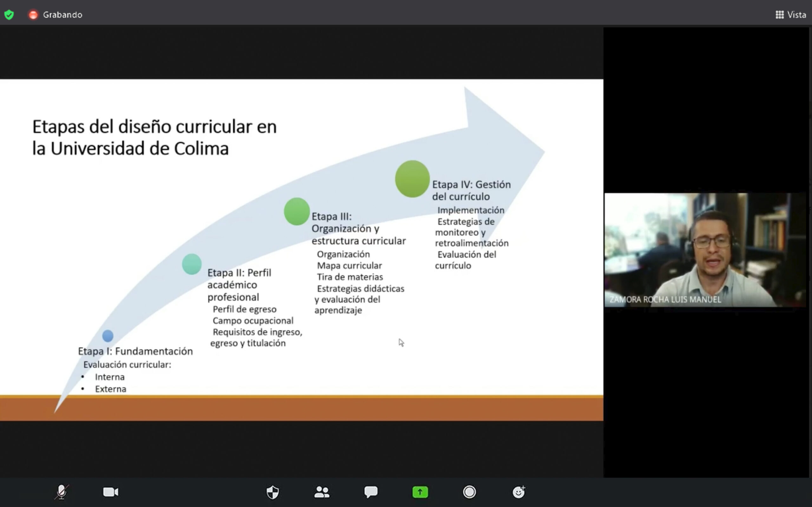Open the Security shield options
Screen dimensions: 812x507
pos(272,492)
